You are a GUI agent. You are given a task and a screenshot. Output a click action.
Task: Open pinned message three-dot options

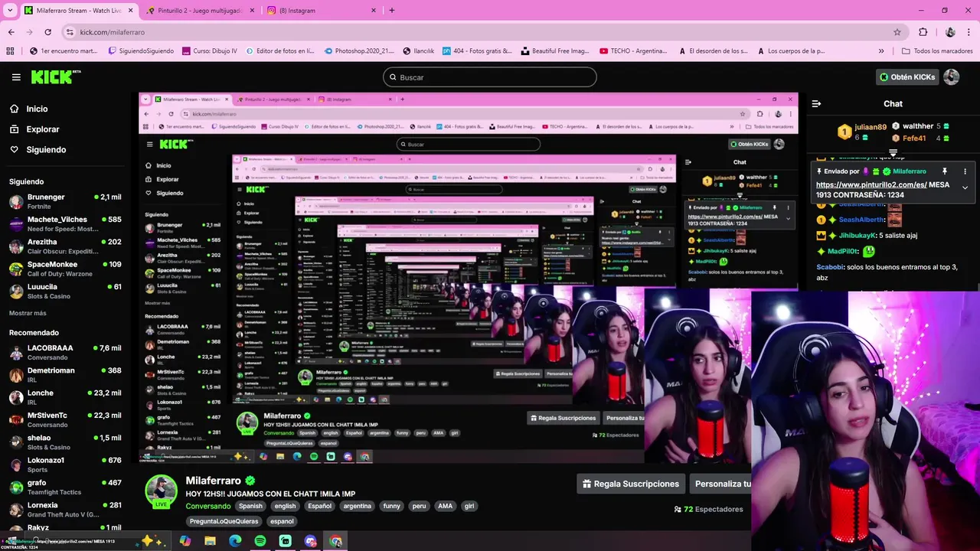pos(965,171)
